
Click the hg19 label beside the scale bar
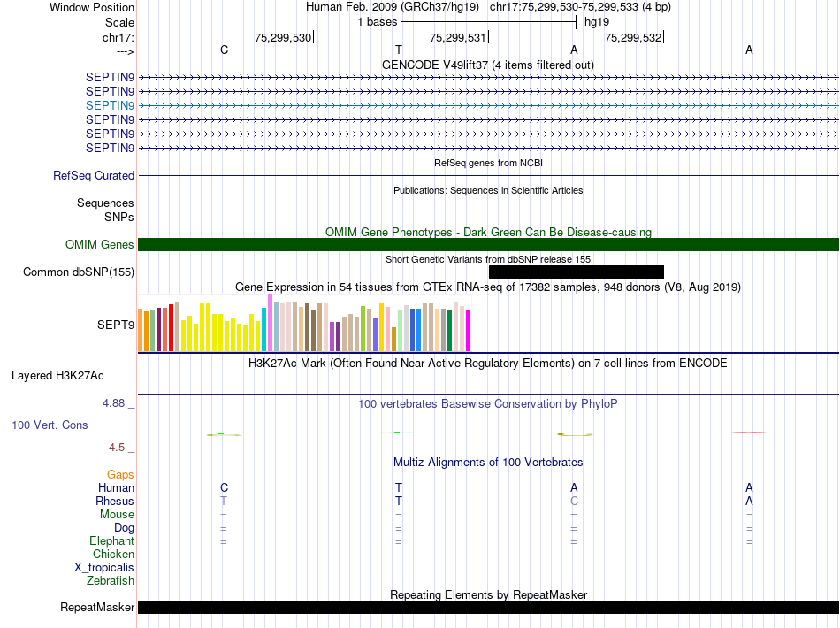(597, 22)
